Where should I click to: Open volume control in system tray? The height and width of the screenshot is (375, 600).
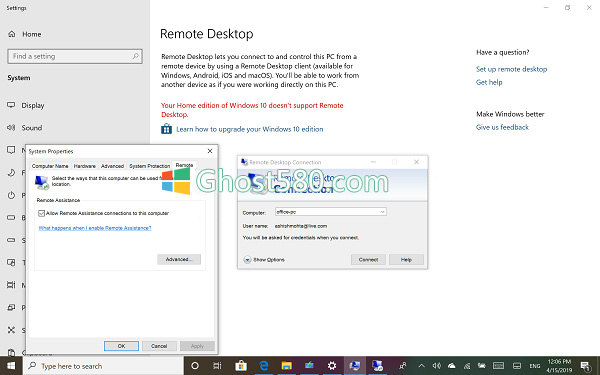436,366
